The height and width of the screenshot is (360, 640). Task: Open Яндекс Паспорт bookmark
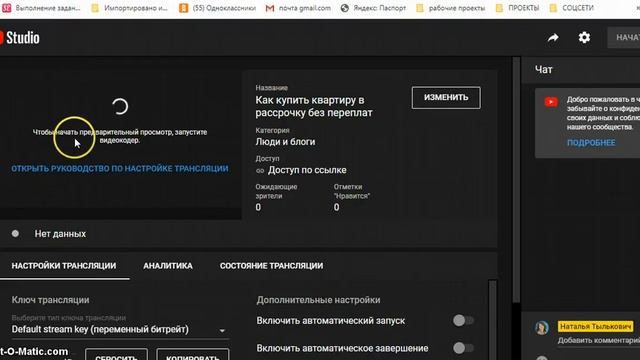(x=373, y=8)
